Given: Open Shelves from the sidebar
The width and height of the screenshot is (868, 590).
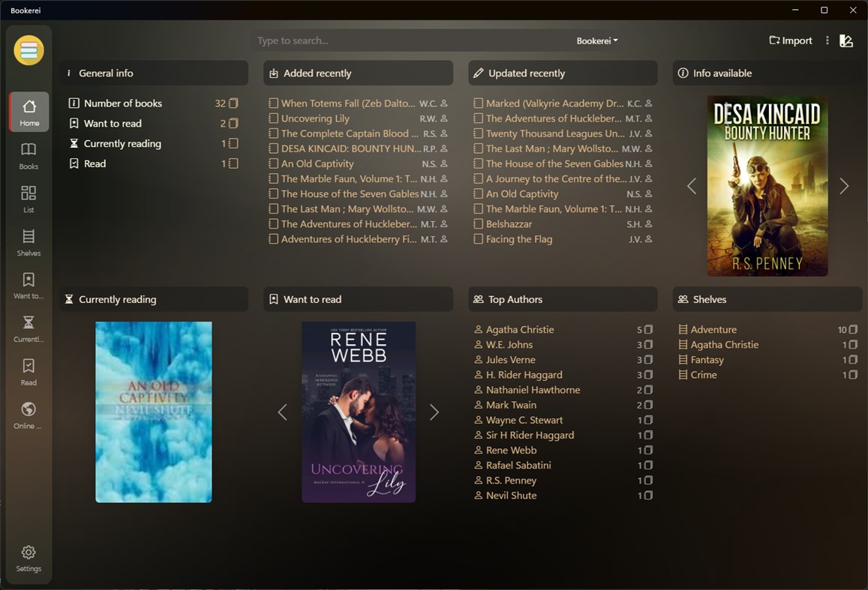Looking at the screenshot, I should (28, 241).
